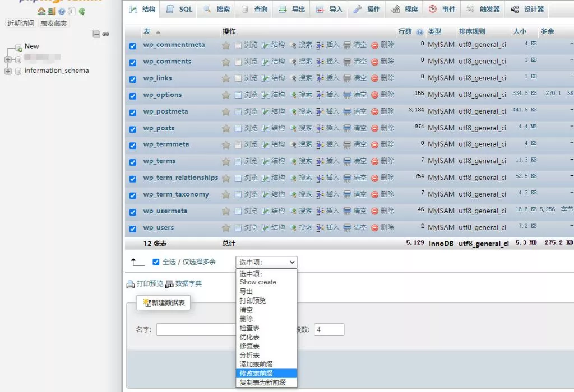Click the 仅选择多余 link

(x=199, y=262)
